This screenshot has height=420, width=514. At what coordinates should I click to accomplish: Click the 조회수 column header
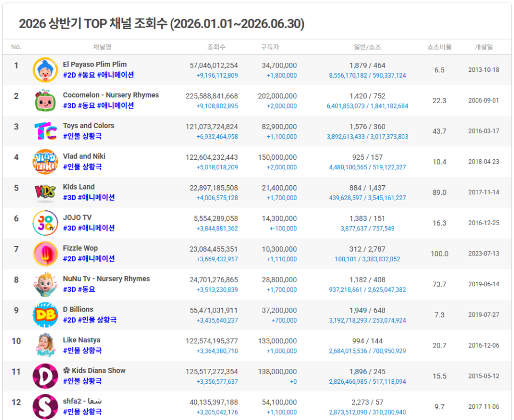point(217,47)
